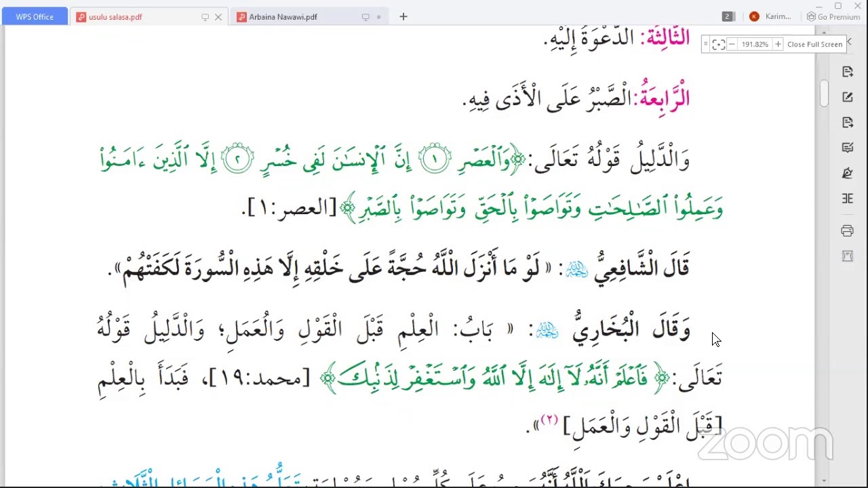Viewport: 868px width, 488px height.
Task: Click the add-page document sidebar icon
Action: 848,72
